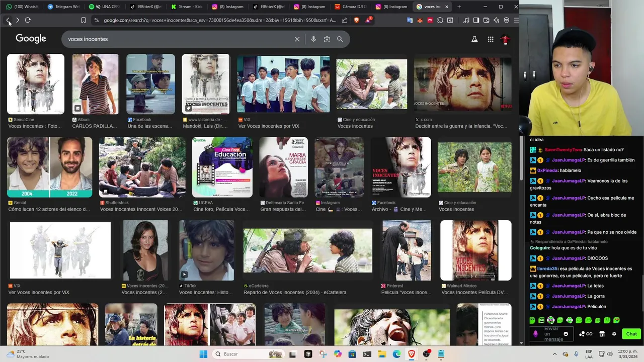Open the emoji picker in chat input
644x362 pixels.
[x=566, y=334]
